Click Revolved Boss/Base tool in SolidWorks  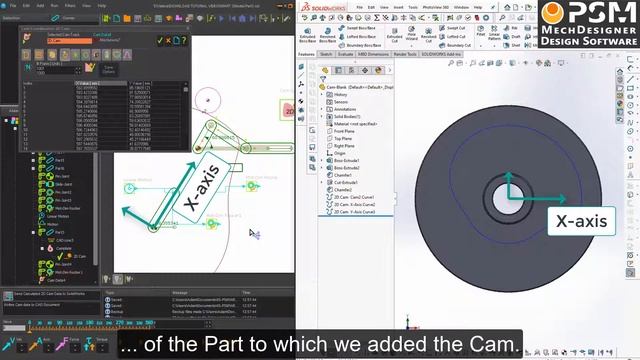pos(327,36)
